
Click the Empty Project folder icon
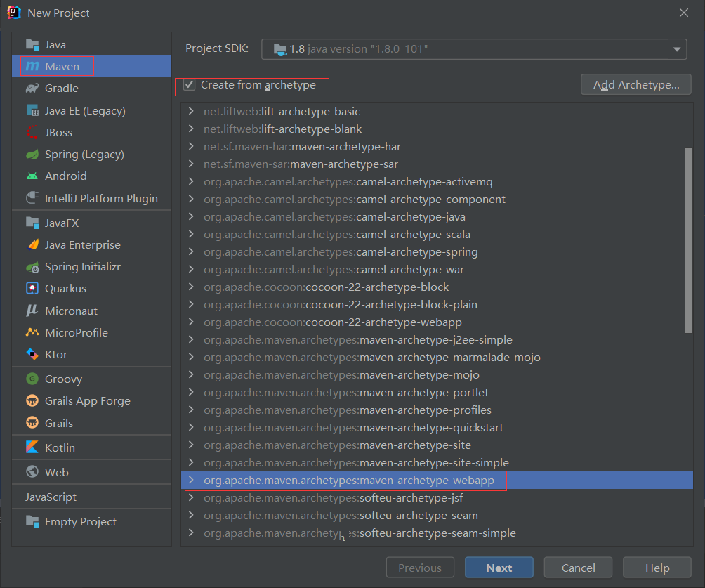click(x=32, y=521)
